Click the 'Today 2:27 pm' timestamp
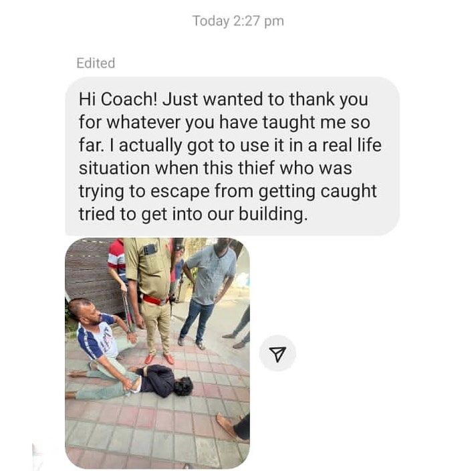This screenshot has width=476, height=471. [x=238, y=21]
